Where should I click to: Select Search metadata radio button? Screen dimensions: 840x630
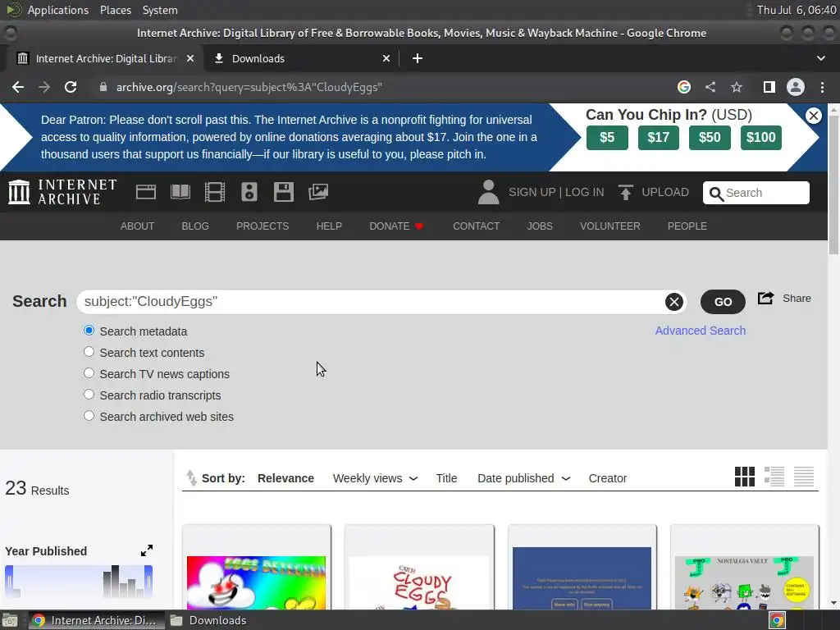click(x=89, y=331)
